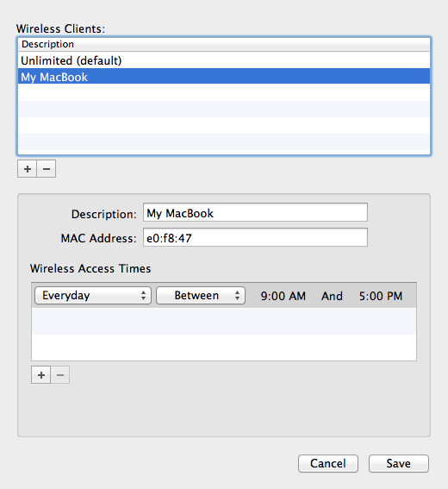Click the Description column header
The image size is (448, 489).
[x=224, y=44]
